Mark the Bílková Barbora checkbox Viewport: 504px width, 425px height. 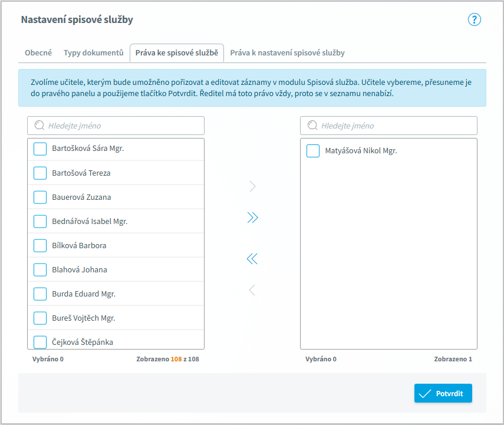tap(40, 246)
